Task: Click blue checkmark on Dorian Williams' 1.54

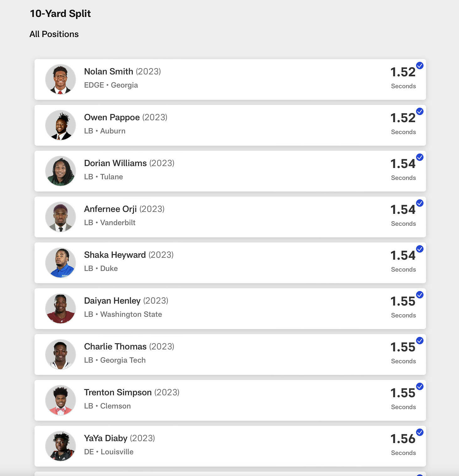Action: point(419,157)
